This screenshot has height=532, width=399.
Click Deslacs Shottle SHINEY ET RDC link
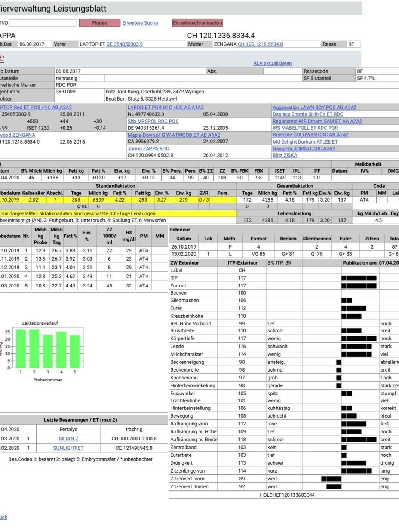pyautogui.click(x=308, y=114)
